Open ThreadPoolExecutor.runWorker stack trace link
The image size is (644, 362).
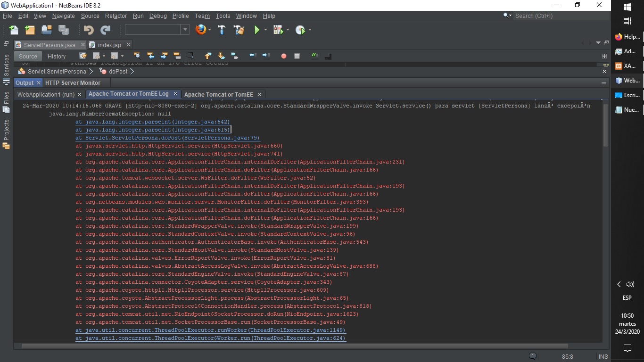point(210,330)
